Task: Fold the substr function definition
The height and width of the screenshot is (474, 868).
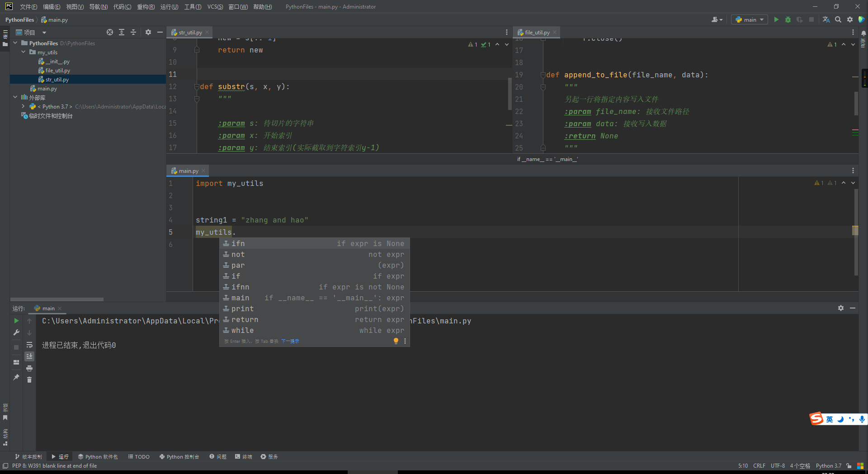Action: click(x=197, y=86)
